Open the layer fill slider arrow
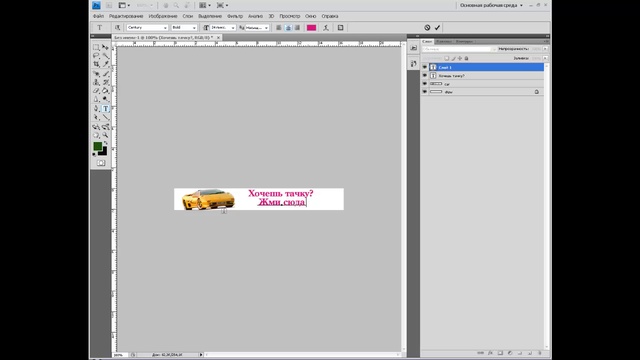This screenshot has height=360, width=640. pyautogui.click(x=545, y=58)
